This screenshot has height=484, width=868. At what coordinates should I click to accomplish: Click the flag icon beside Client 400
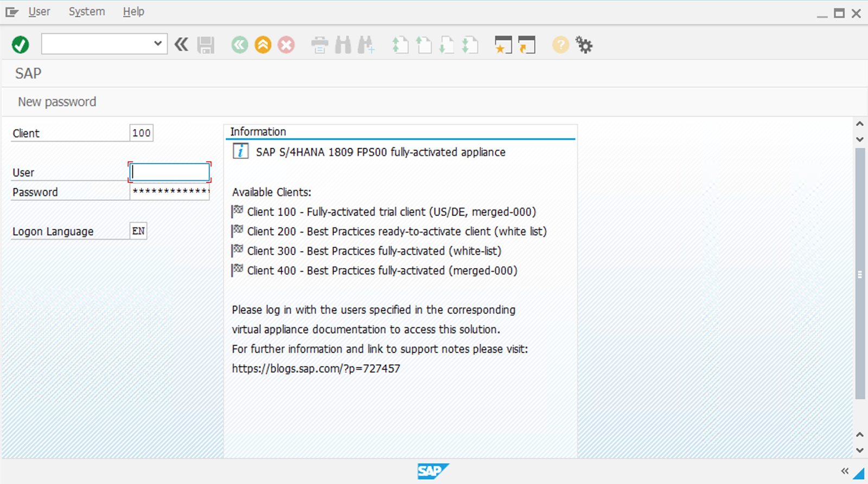coord(237,270)
